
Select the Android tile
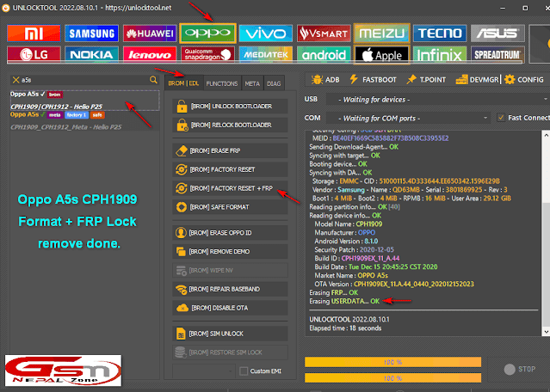coord(324,54)
